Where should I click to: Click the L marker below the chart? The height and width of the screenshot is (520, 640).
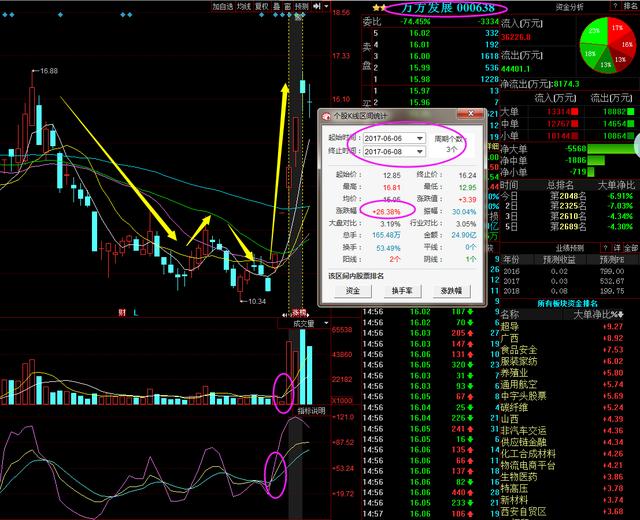tap(136, 313)
